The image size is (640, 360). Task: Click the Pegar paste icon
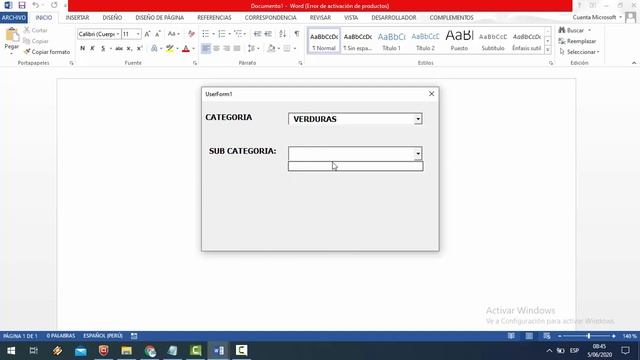click(12, 36)
